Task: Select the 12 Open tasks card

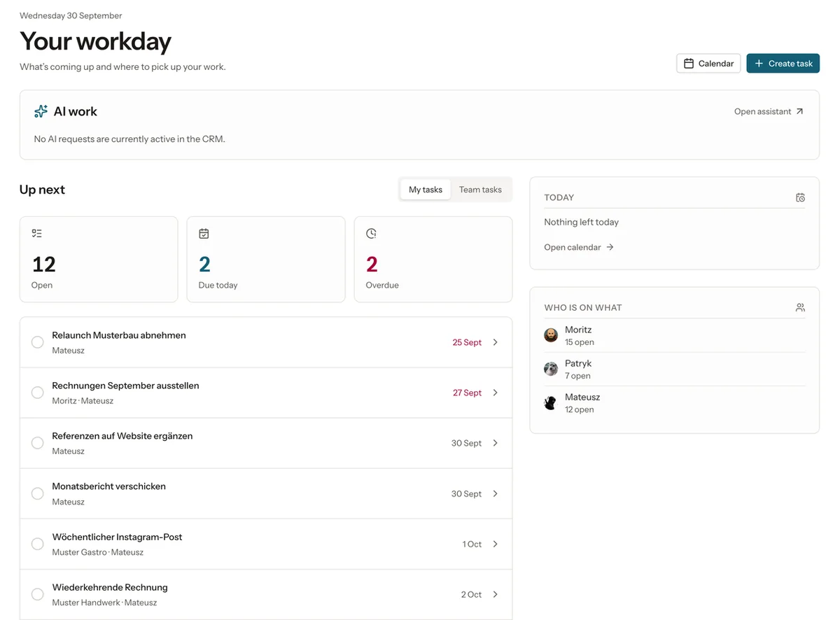Action: pyautogui.click(x=99, y=259)
